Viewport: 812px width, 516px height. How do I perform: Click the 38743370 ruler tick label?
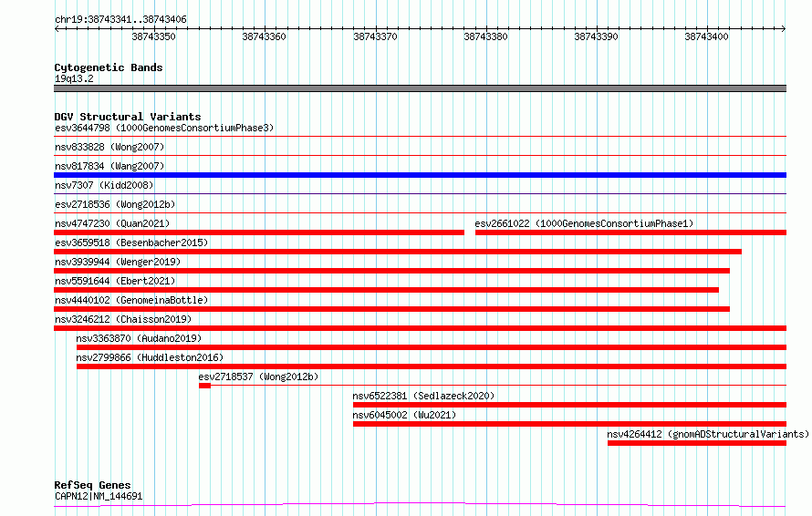(x=375, y=36)
